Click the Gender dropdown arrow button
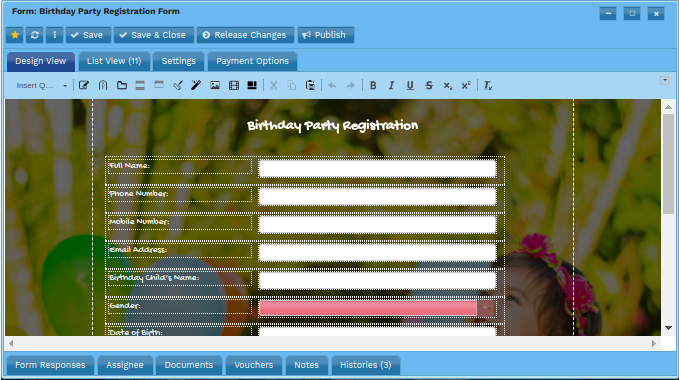This screenshot has width=679, height=380. coord(486,308)
